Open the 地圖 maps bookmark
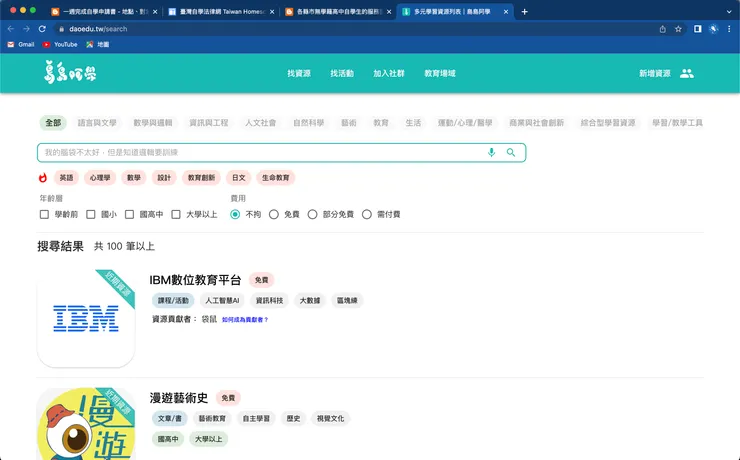740x460 pixels. pyautogui.click(x=98, y=44)
